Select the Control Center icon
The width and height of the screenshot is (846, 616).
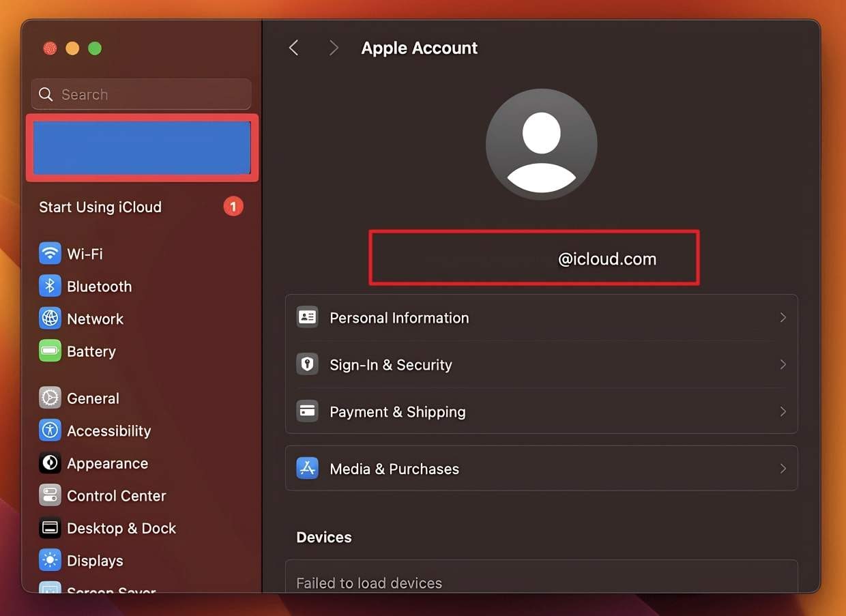coord(50,495)
